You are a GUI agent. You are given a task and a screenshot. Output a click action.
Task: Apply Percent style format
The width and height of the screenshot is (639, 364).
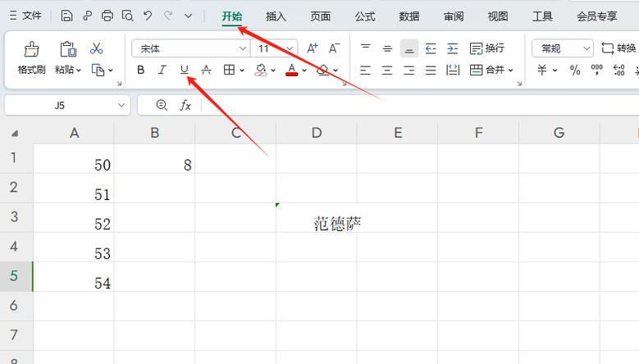[x=575, y=70]
